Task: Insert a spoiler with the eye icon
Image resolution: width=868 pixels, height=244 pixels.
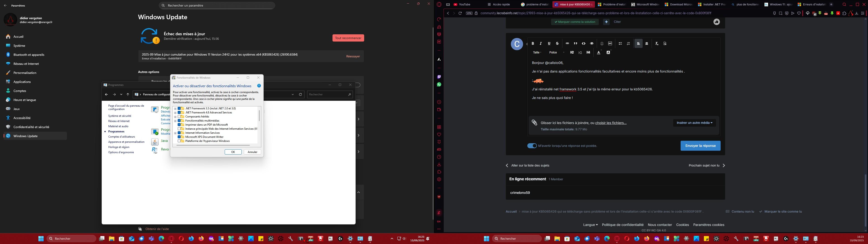Action: pyautogui.click(x=592, y=43)
